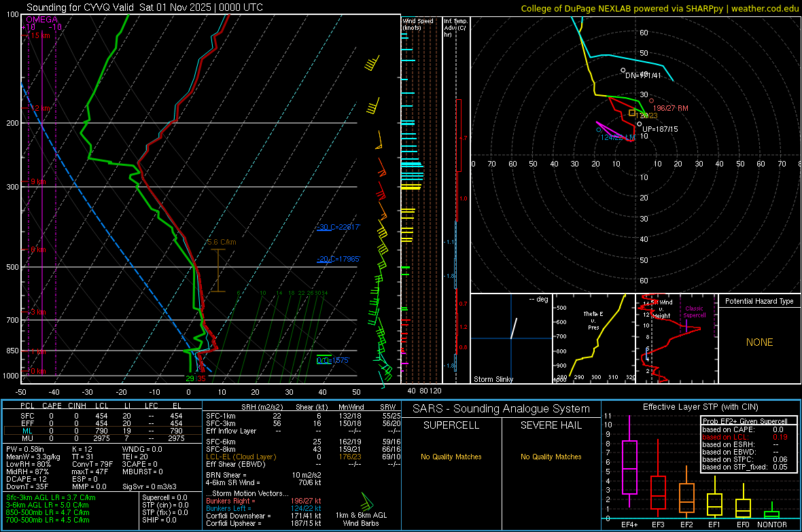The height and width of the screenshot is (532, 802).
Task: Click the ConvT = 79F value
Action: point(92,465)
